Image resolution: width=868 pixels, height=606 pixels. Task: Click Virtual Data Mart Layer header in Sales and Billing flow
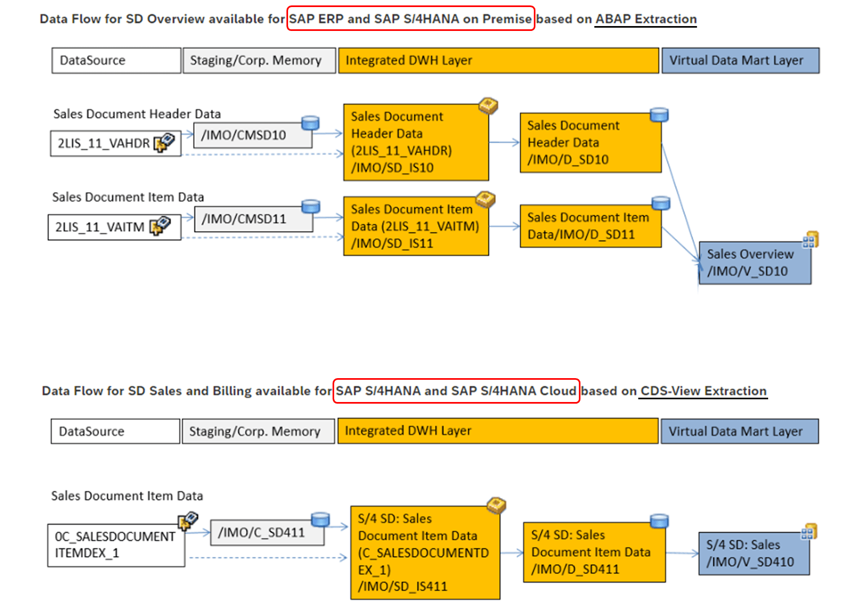click(740, 431)
